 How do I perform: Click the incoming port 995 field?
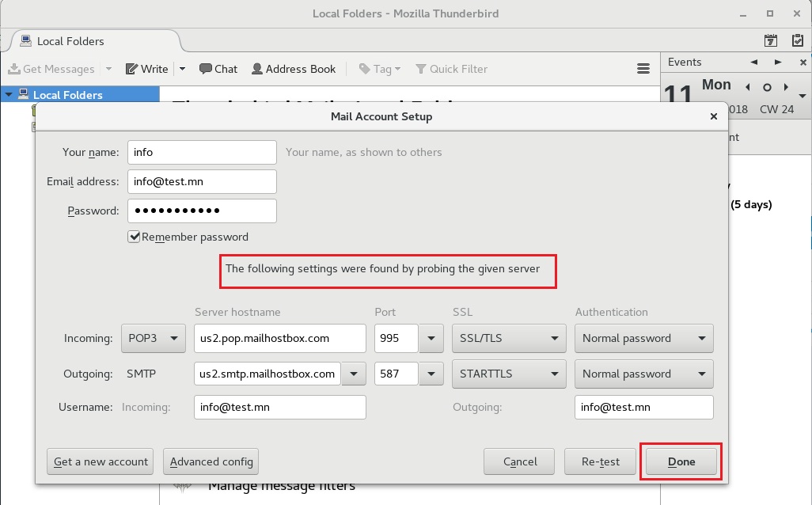coord(397,338)
